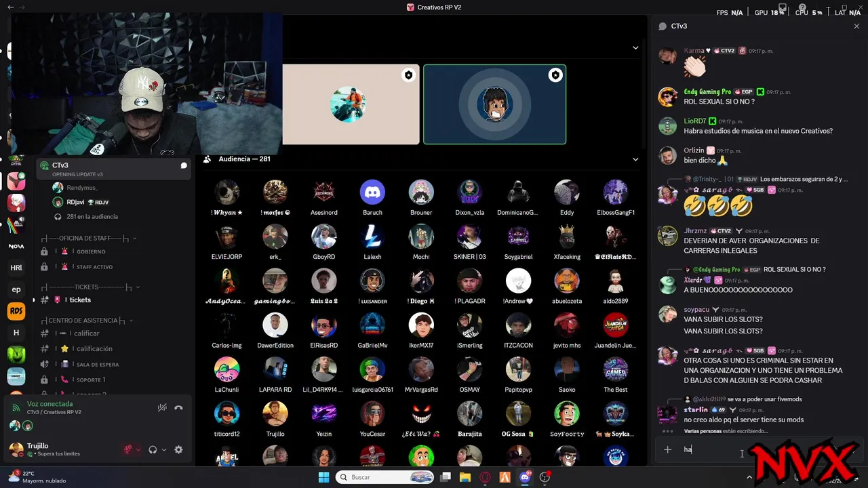868x488 pixels.
Task: Switch to NOVA server in sidebar
Action: tap(16, 247)
